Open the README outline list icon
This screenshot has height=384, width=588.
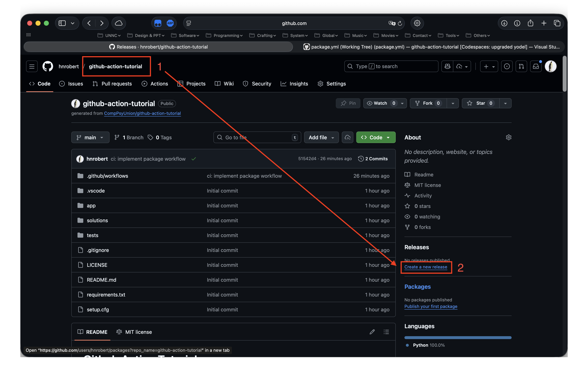[386, 332]
